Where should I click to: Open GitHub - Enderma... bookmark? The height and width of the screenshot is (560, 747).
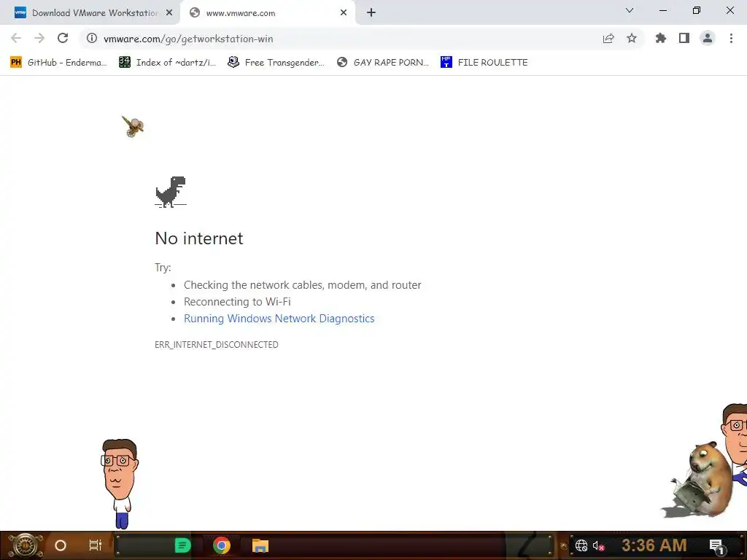pos(58,63)
